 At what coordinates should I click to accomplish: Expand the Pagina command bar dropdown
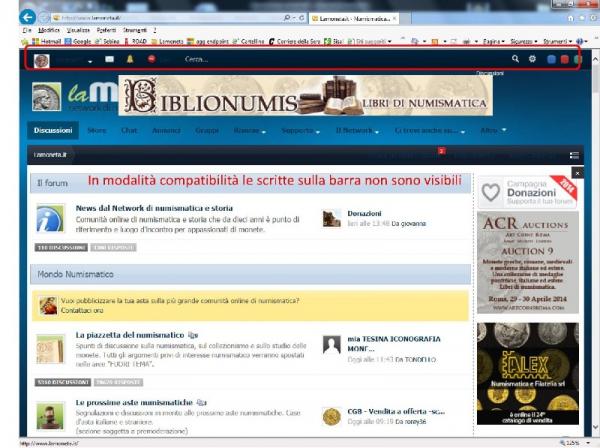tap(493, 41)
